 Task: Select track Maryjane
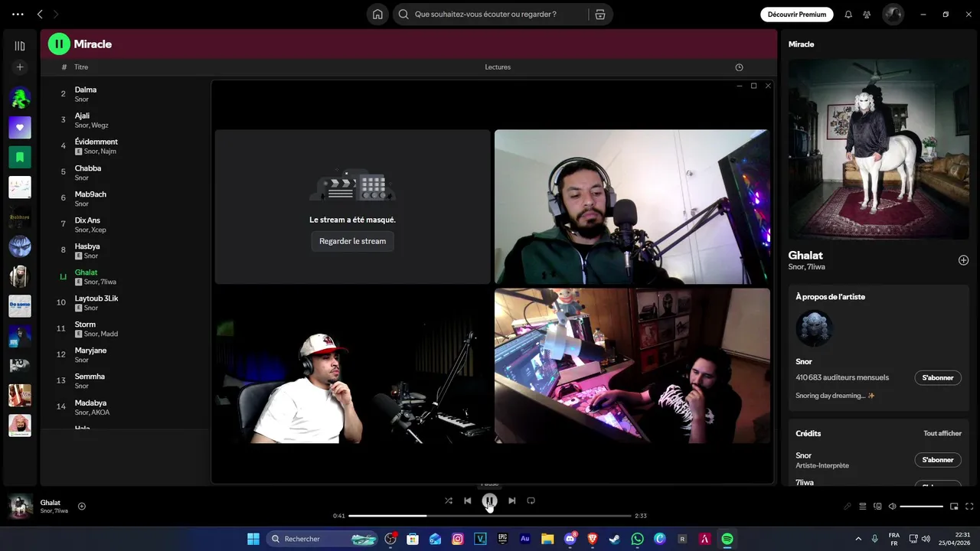pyautogui.click(x=90, y=350)
